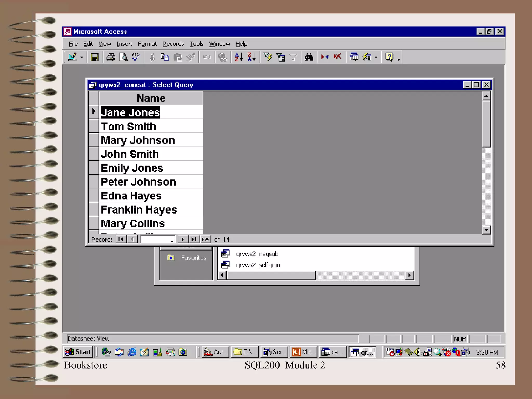The width and height of the screenshot is (532, 399).
Task: Click Sort Descending toolbar icon
Action: tap(251, 57)
